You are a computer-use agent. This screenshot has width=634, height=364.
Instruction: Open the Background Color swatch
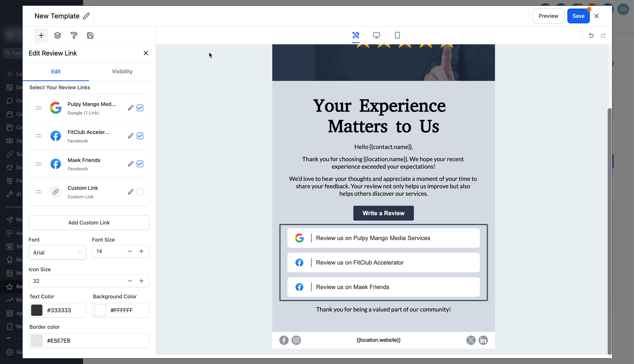tap(100, 310)
